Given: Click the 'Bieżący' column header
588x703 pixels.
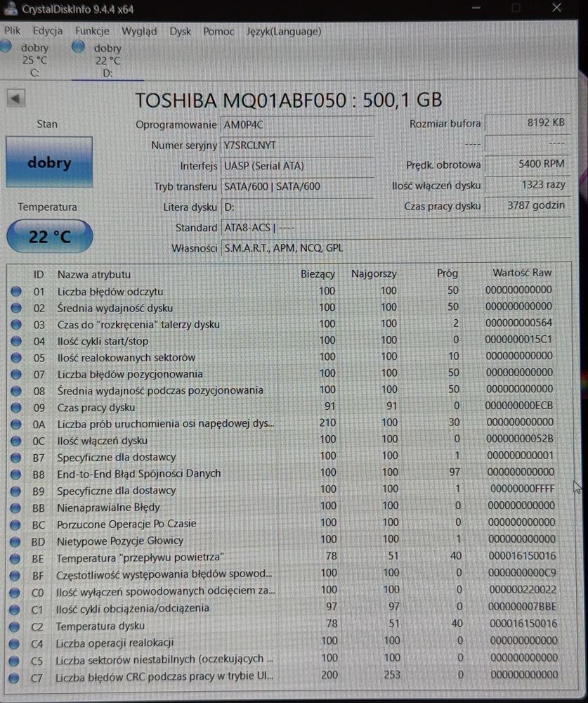Looking at the screenshot, I should pos(318,273).
